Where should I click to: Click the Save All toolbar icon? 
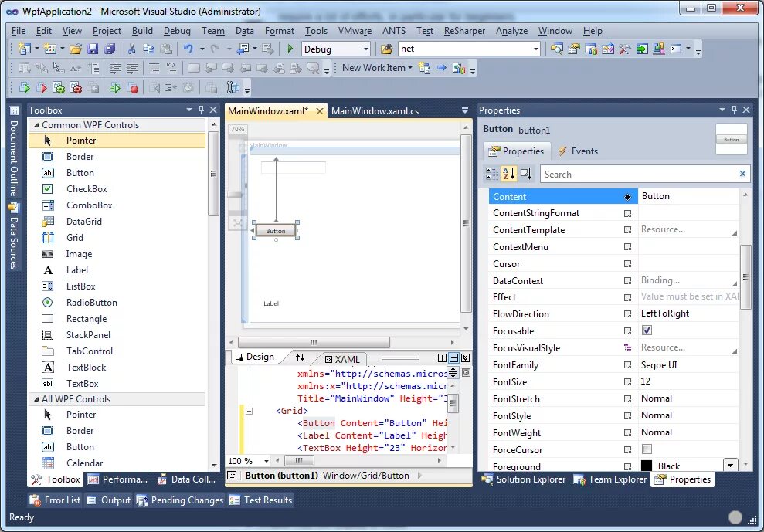click(110, 49)
